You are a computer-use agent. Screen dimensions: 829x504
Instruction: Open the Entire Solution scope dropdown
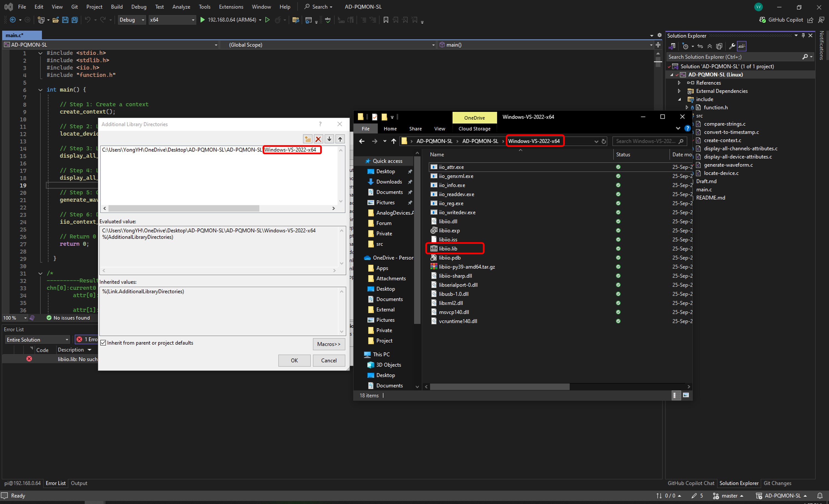click(37, 340)
